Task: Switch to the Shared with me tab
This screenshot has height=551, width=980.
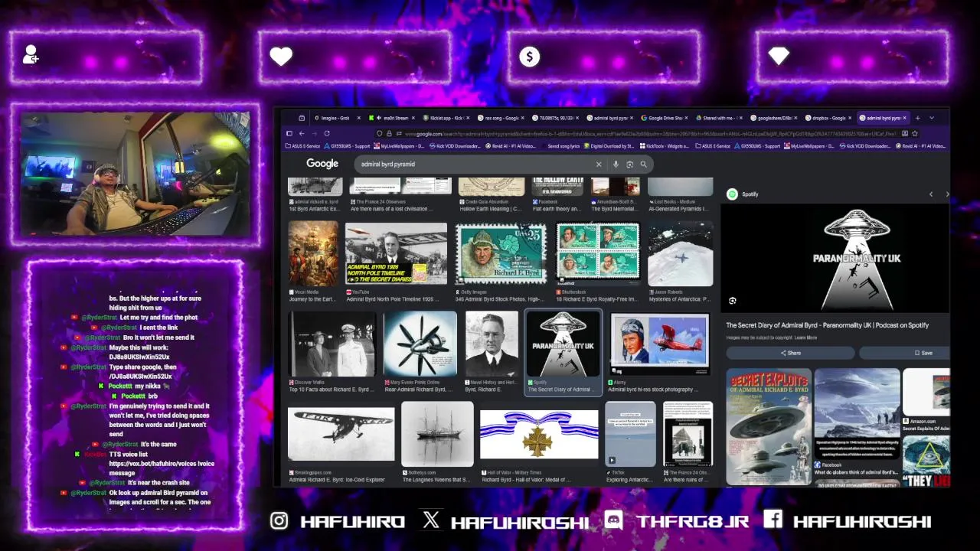Action: [x=719, y=118]
